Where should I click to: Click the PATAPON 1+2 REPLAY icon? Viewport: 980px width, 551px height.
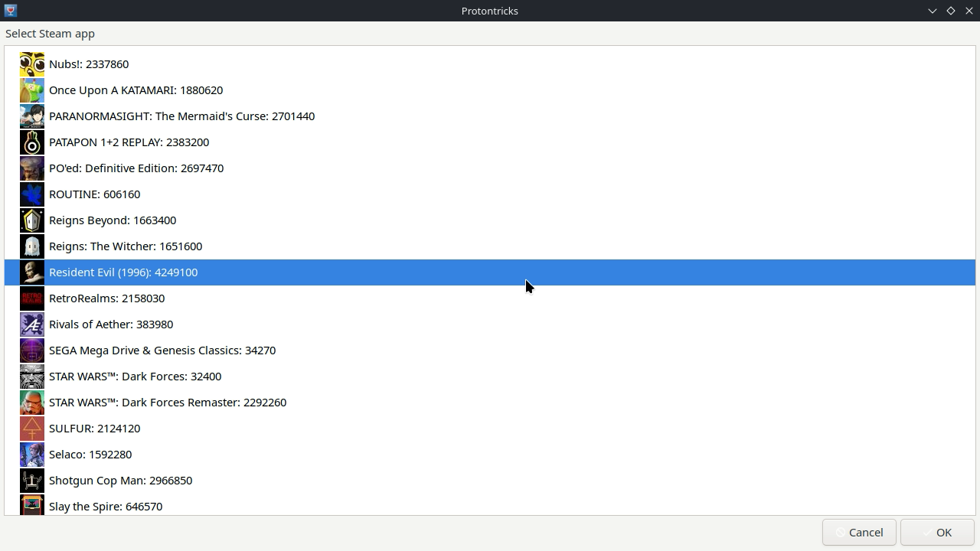(31, 142)
